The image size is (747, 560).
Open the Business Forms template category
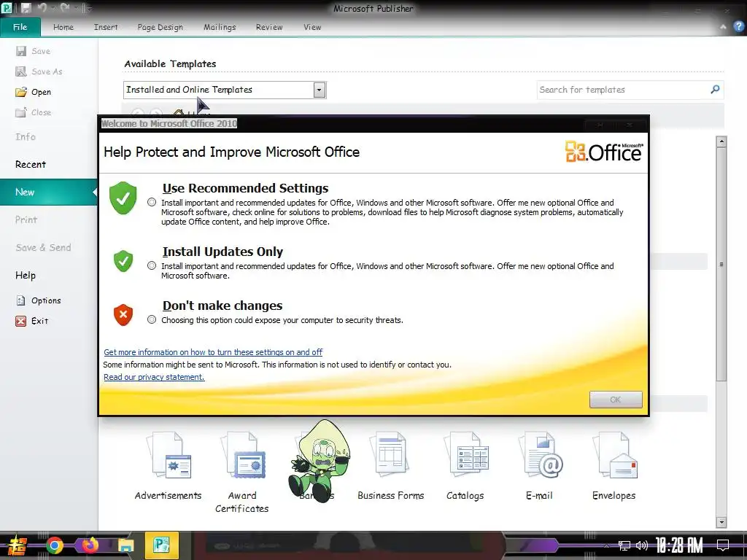[x=391, y=467]
